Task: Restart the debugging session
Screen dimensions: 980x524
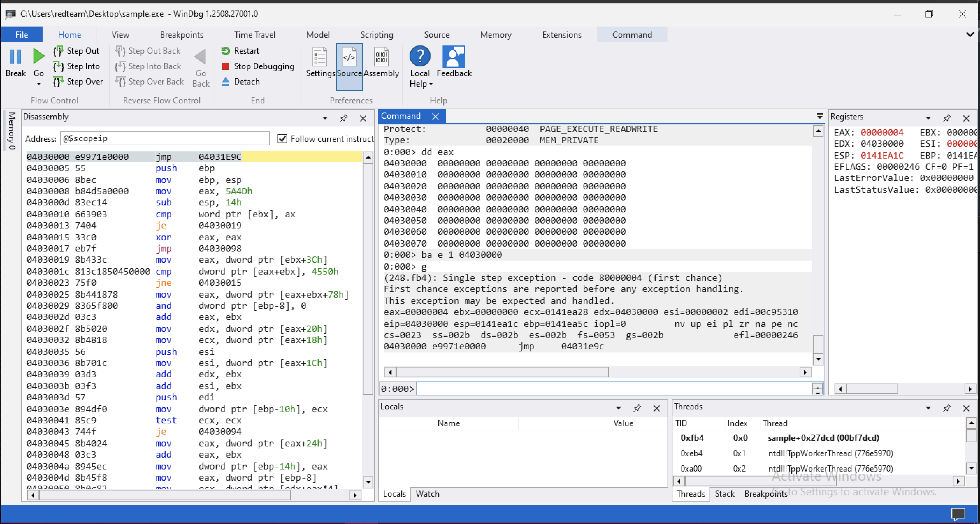Action: (x=240, y=51)
